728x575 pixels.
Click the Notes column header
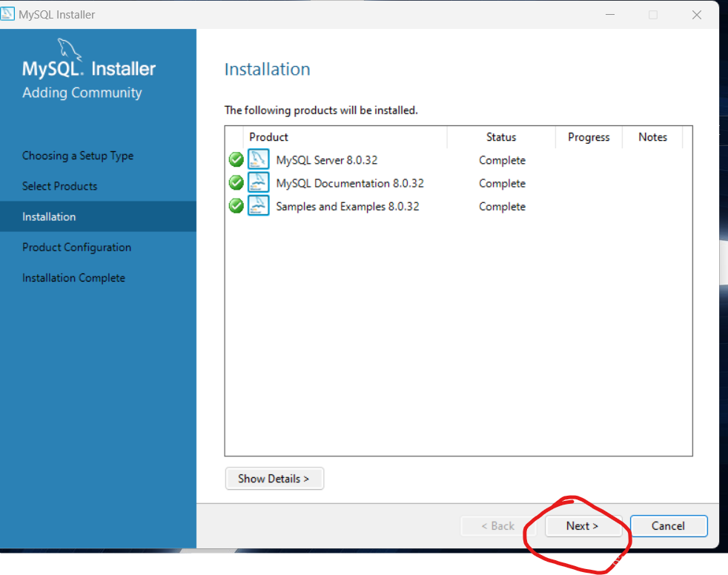point(652,137)
